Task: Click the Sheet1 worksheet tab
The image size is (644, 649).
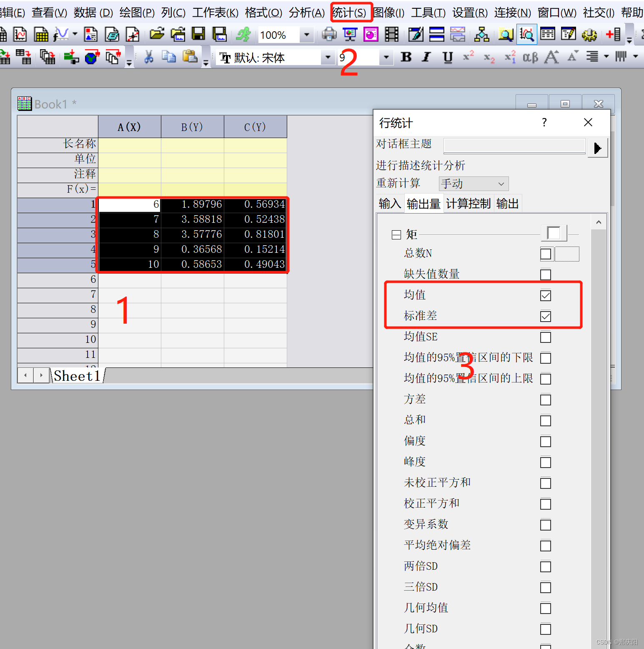Action: click(77, 375)
